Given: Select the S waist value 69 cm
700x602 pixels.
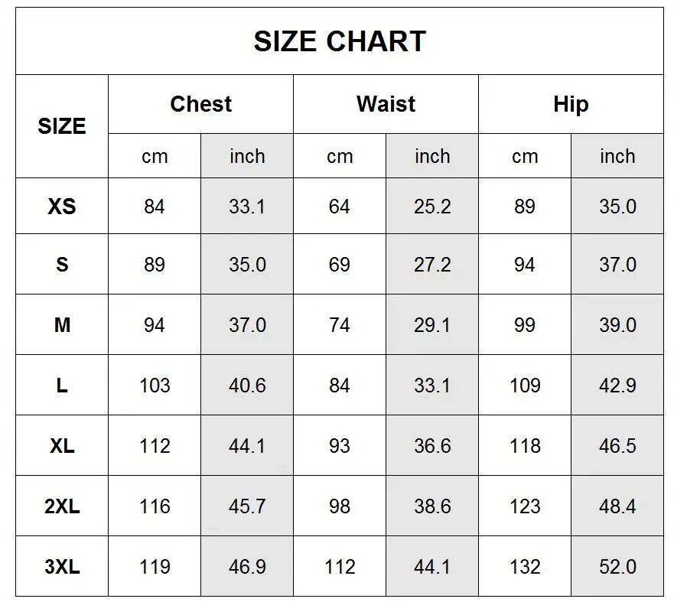Looking at the screenshot, I should coord(340,265).
